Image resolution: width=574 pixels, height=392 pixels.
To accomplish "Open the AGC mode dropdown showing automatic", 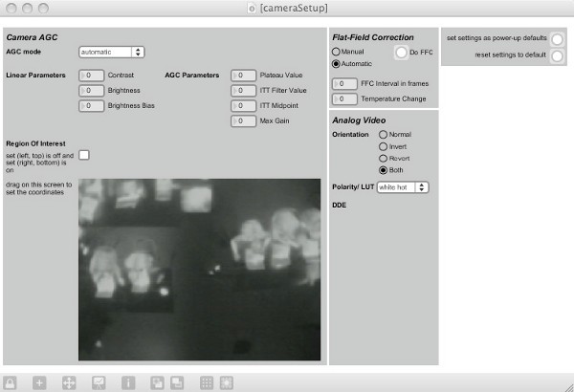I will coord(111,52).
